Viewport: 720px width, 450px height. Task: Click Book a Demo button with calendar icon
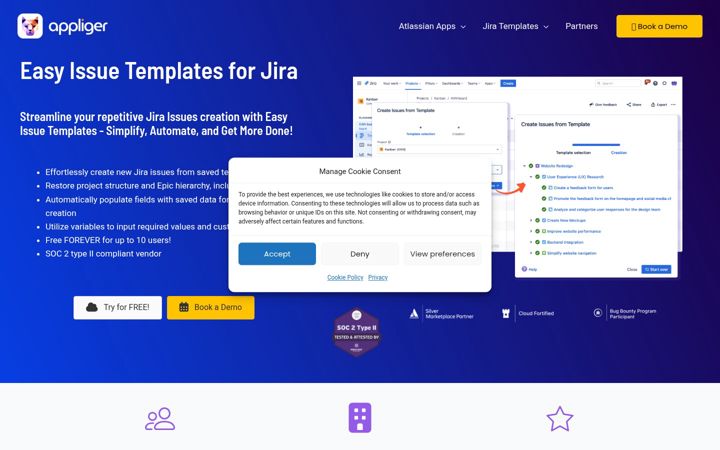[210, 307]
